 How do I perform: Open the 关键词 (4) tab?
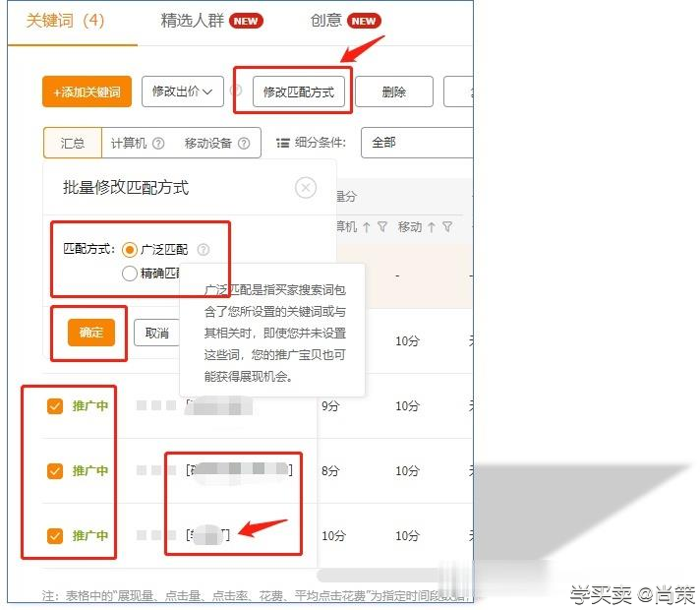click(x=65, y=21)
